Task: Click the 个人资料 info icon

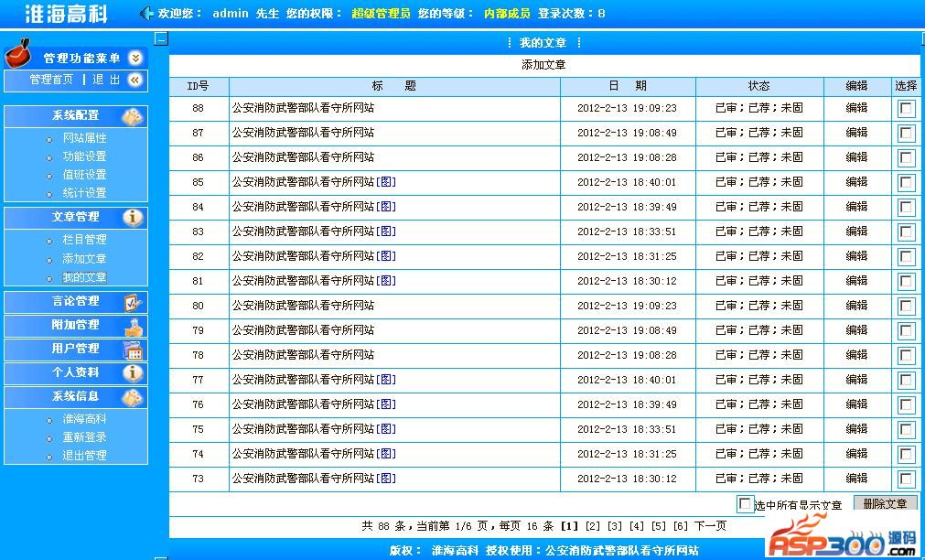Action: coord(133,373)
